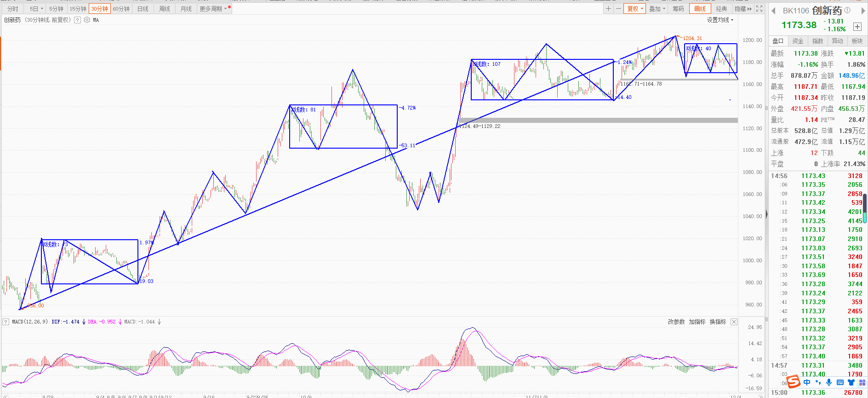Collapse right panel via splitter arrow
Image resolution: width=868 pixels, height=398 pixels.
(x=766, y=214)
